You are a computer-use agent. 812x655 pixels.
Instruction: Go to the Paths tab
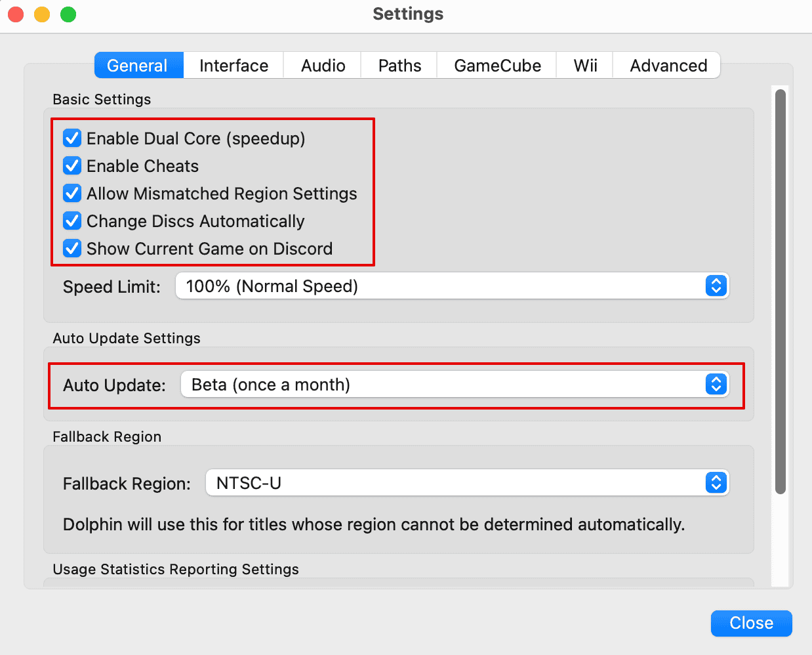coord(399,66)
